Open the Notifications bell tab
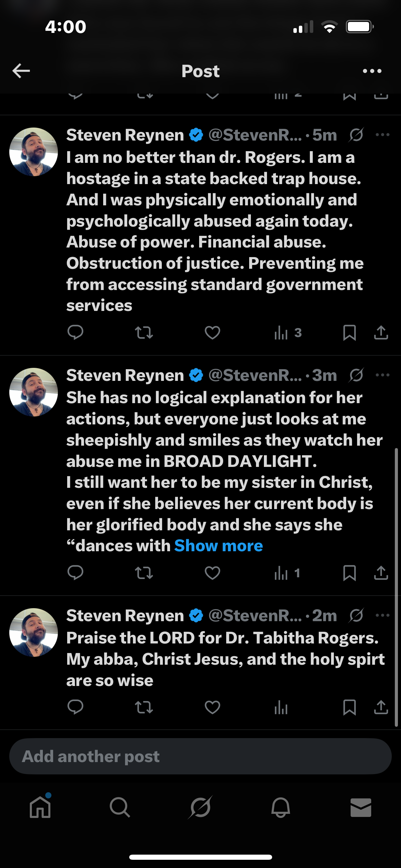 [281, 807]
